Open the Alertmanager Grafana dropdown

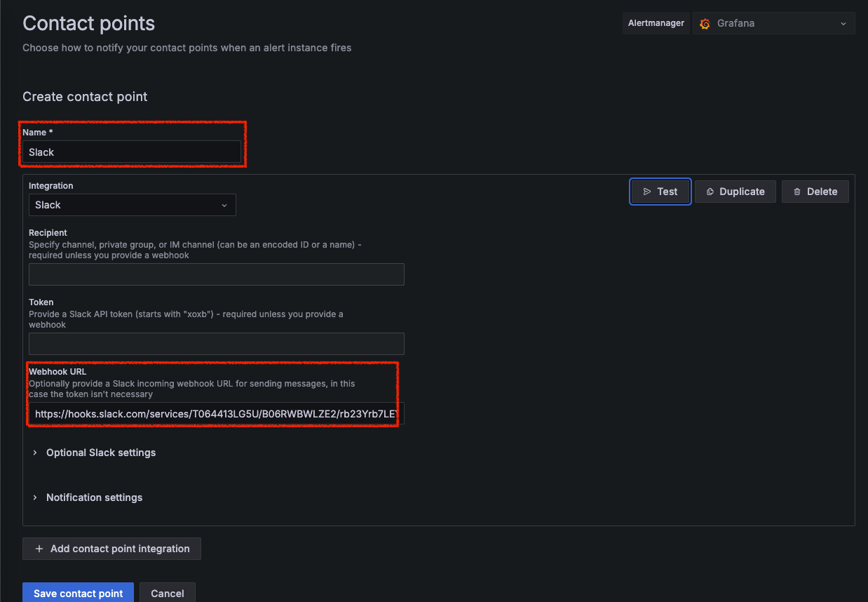coord(774,23)
